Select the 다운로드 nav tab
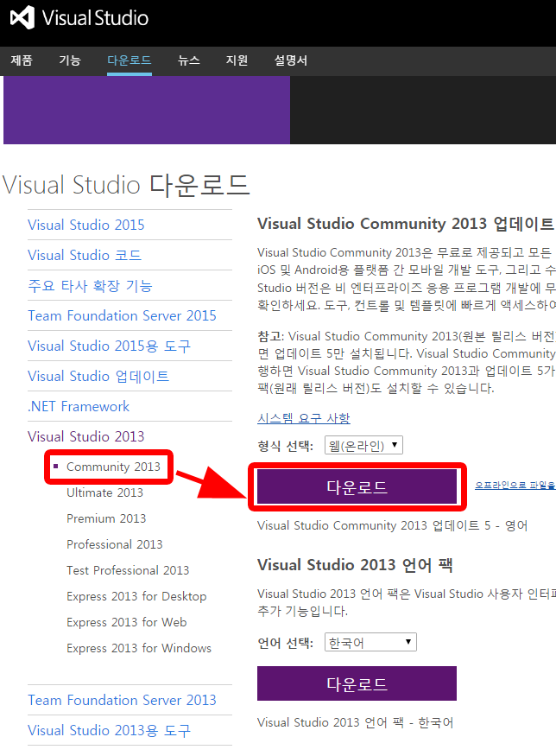556x756 pixels. (x=130, y=60)
